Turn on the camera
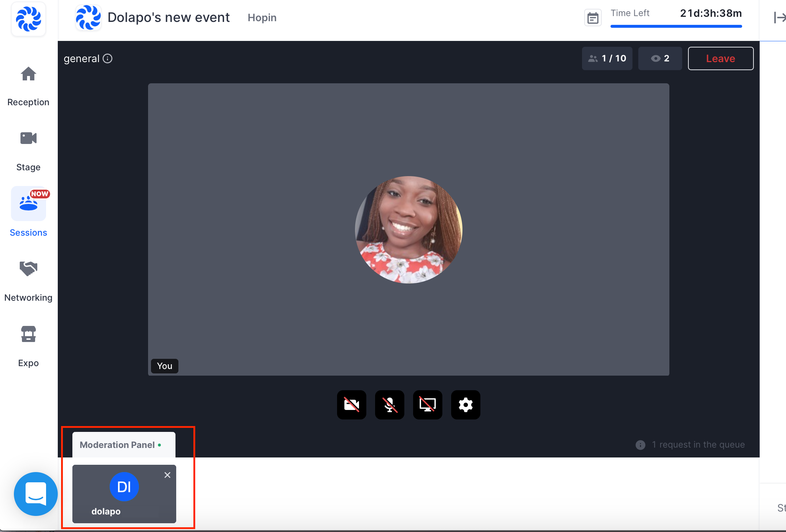This screenshot has height=532, width=786. click(x=352, y=405)
